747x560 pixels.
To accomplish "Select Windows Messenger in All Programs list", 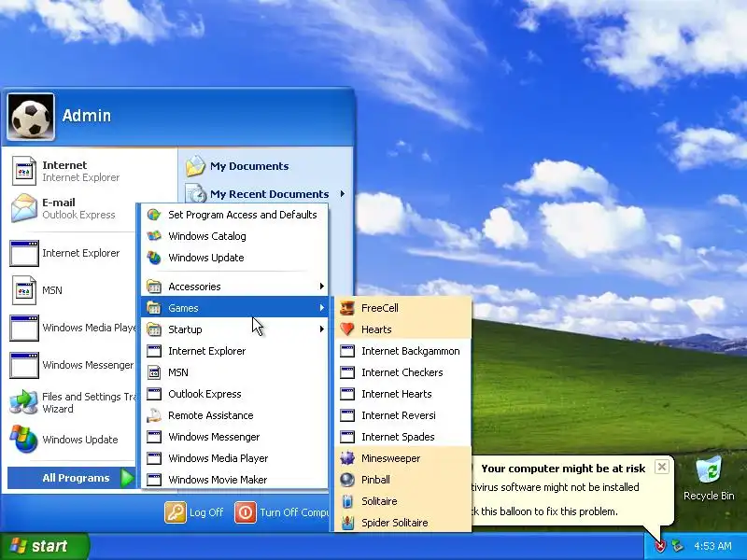I will tap(234, 437).
